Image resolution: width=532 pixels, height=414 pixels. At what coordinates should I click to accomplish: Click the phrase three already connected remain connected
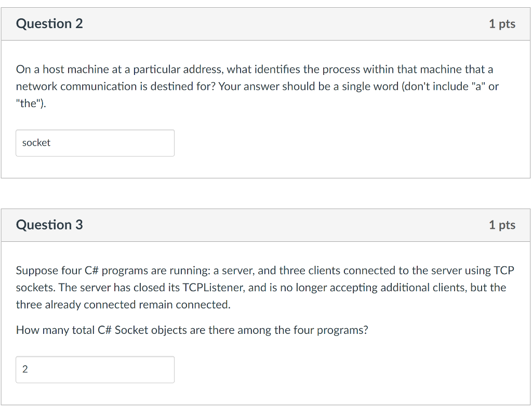[x=123, y=305]
